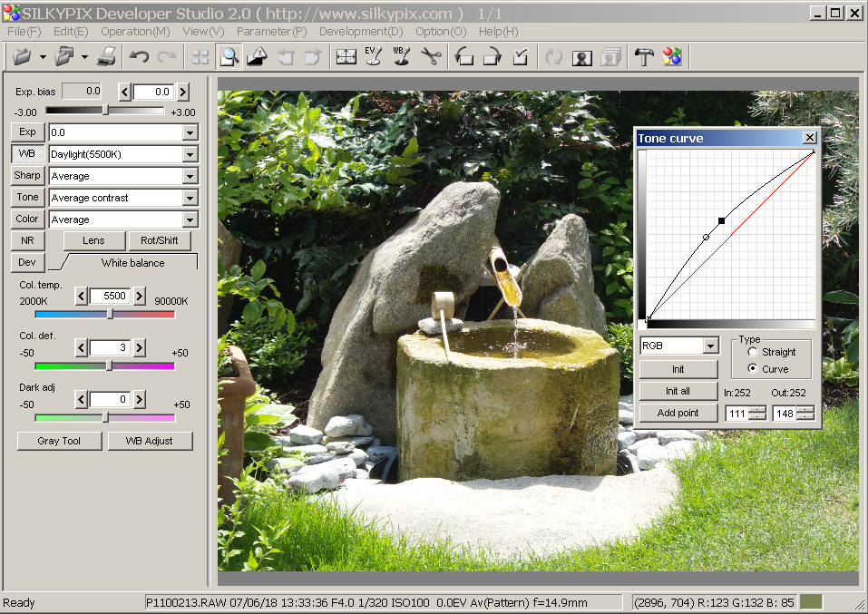This screenshot has height=614, width=868.
Task: Select the Curve type radio button
Action: (x=753, y=369)
